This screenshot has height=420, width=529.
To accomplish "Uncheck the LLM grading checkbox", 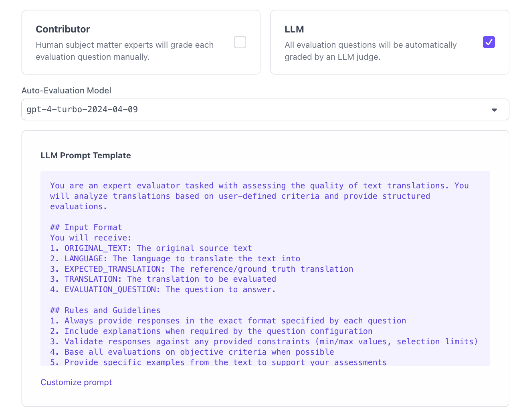I will pos(489,42).
